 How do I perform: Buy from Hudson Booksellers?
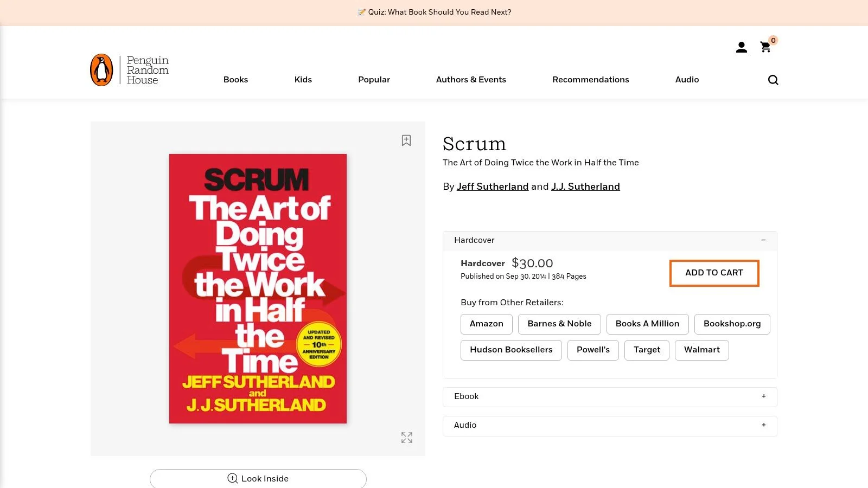[511, 350]
